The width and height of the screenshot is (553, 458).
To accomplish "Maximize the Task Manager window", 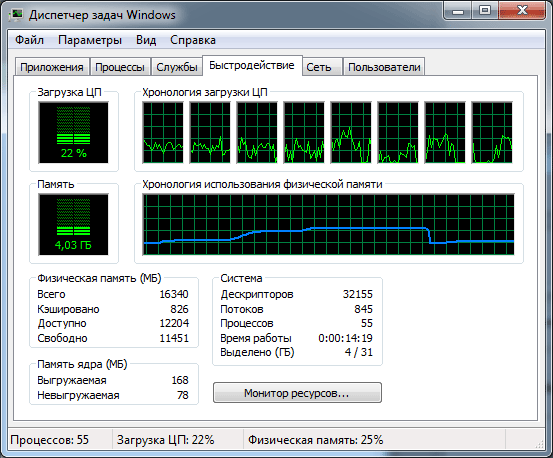I will pyautogui.click(x=485, y=11).
